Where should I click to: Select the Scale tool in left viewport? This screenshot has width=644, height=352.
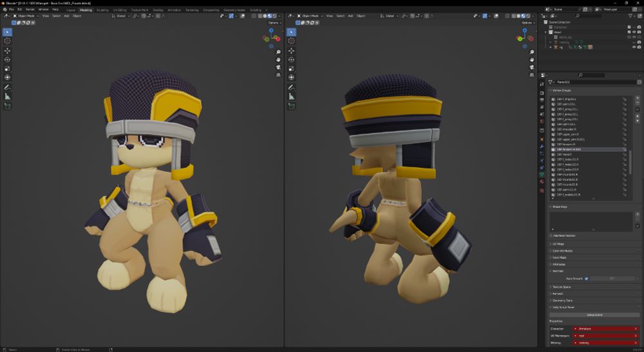click(x=7, y=68)
